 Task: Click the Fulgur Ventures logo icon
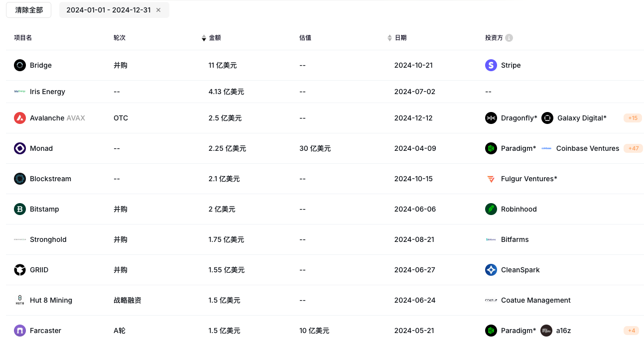pyautogui.click(x=491, y=179)
